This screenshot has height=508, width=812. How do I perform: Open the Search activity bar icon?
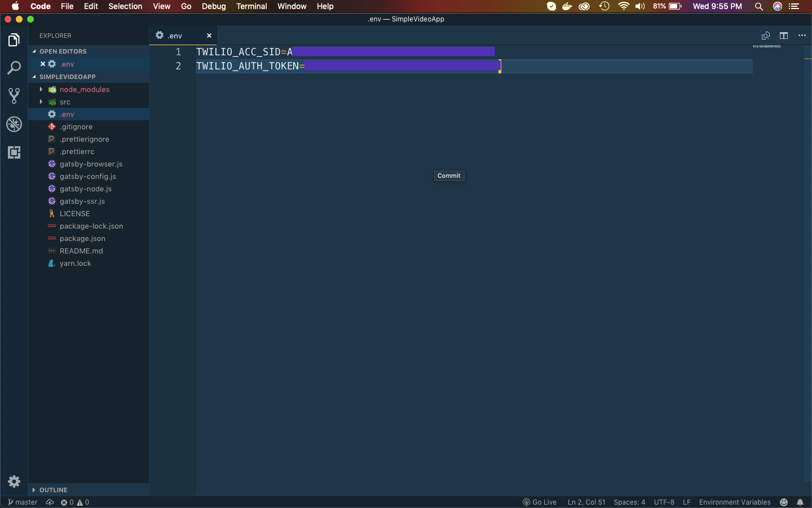click(14, 68)
